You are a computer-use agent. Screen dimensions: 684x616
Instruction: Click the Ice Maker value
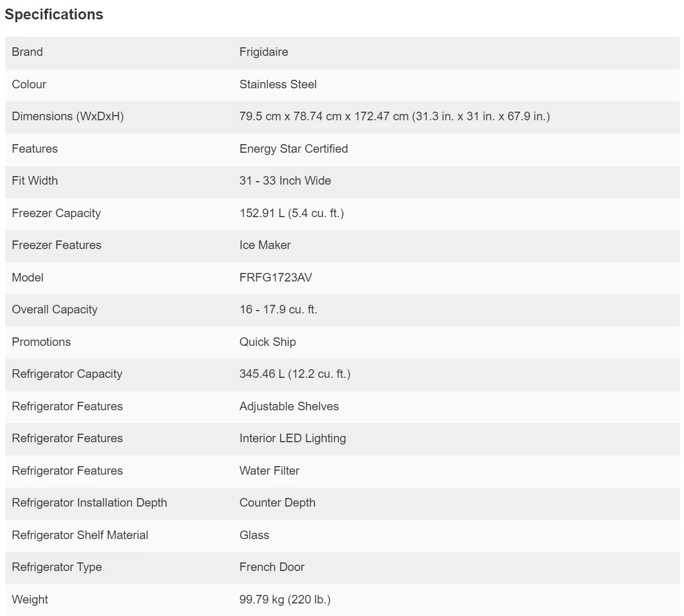coord(265,245)
